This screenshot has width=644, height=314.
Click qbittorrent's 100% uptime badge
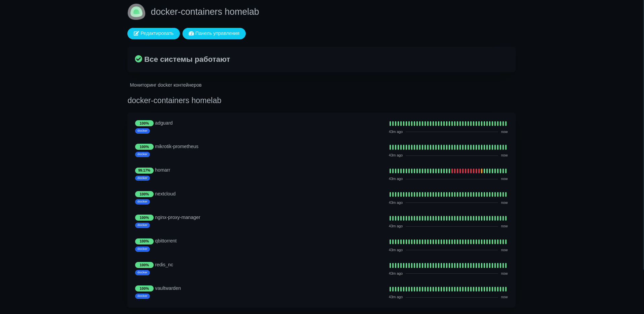(x=144, y=241)
